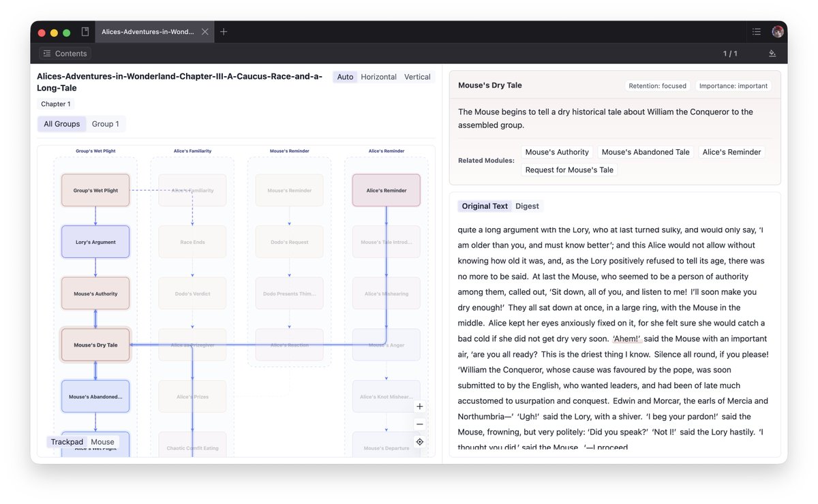Select the faded Dodo's Verdict node
The height and width of the screenshot is (504, 818).
(192, 294)
